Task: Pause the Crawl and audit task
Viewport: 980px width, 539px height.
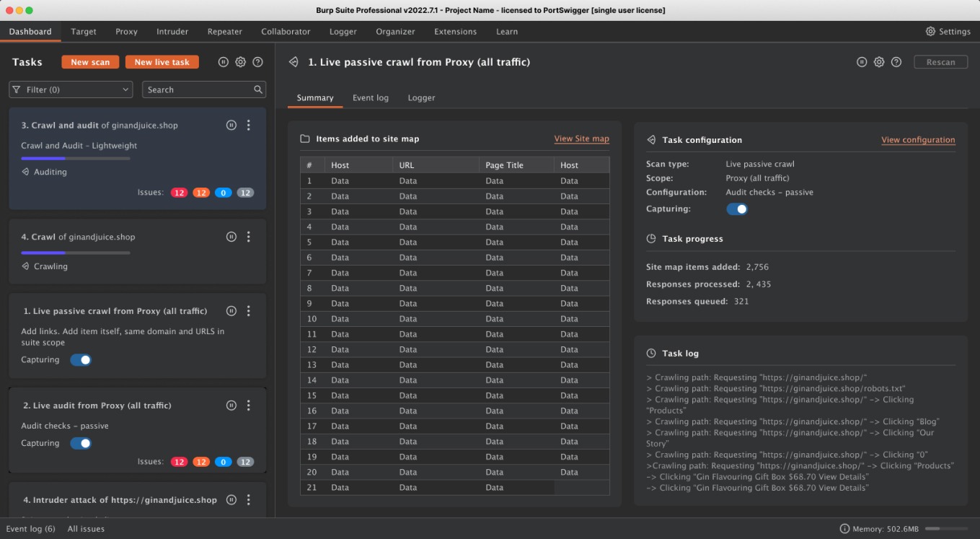Action: pyautogui.click(x=231, y=125)
